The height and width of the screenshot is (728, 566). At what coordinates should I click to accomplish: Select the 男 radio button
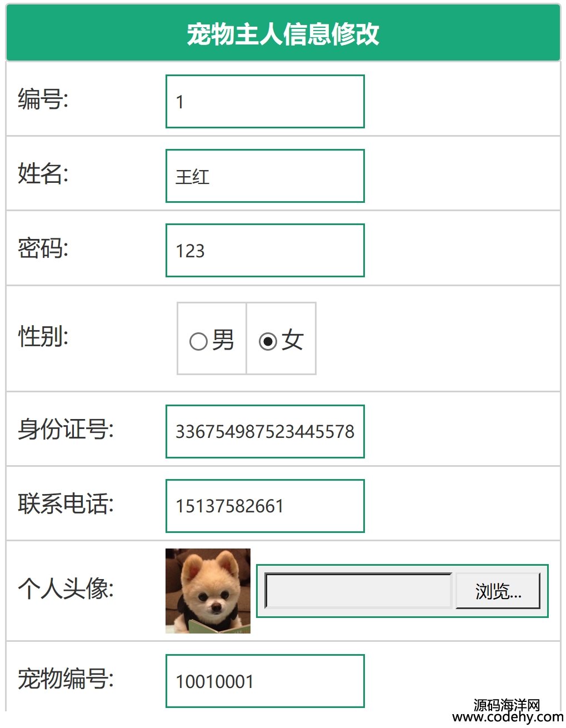198,341
